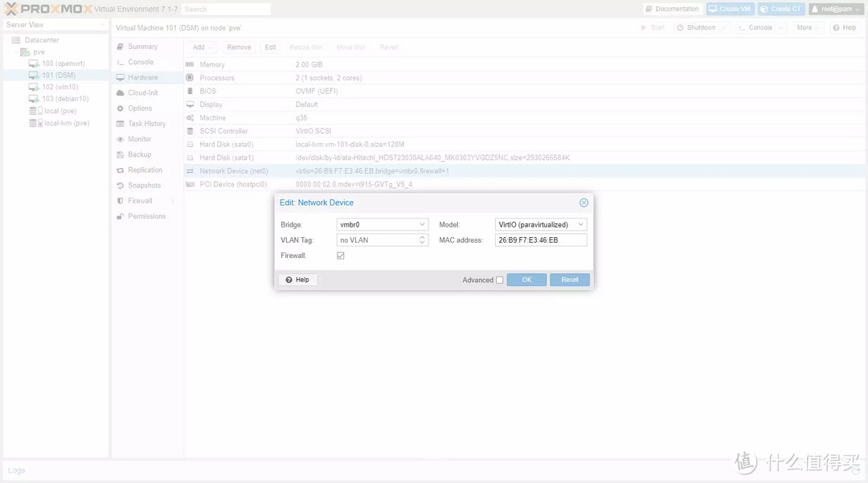Open the Logs panel bar
This screenshot has height=483, width=868.
click(434, 470)
